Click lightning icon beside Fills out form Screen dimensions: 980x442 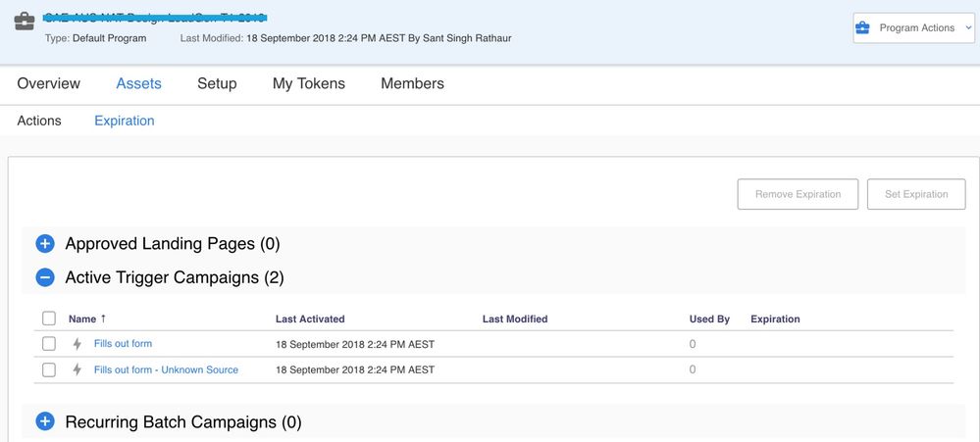coord(77,344)
